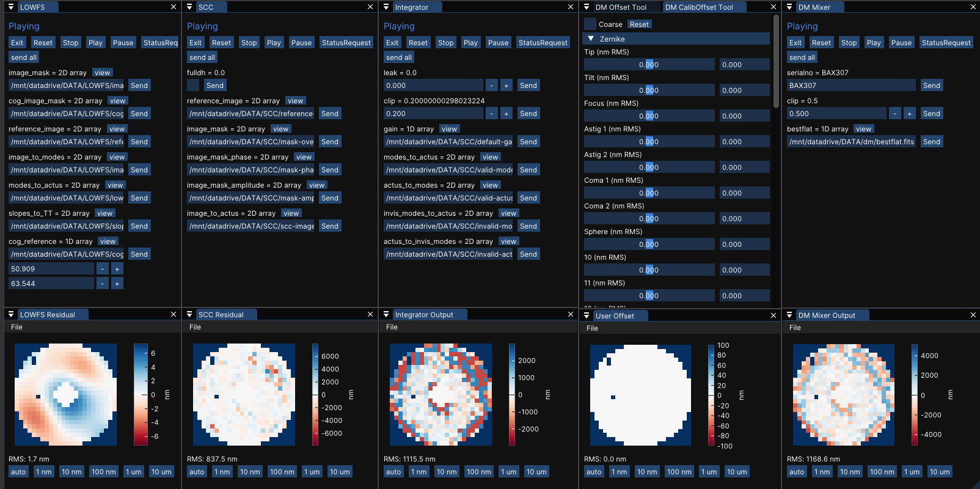Send the Integrator leak value
This screenshot has height=489, width=980.
pos(528,86)
